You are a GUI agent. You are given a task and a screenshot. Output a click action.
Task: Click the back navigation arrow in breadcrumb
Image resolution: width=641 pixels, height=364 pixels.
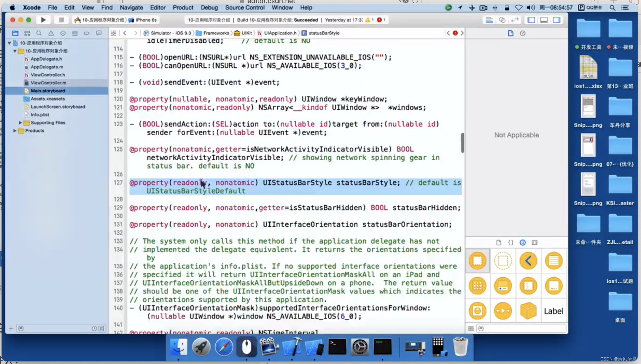[125, 33]
